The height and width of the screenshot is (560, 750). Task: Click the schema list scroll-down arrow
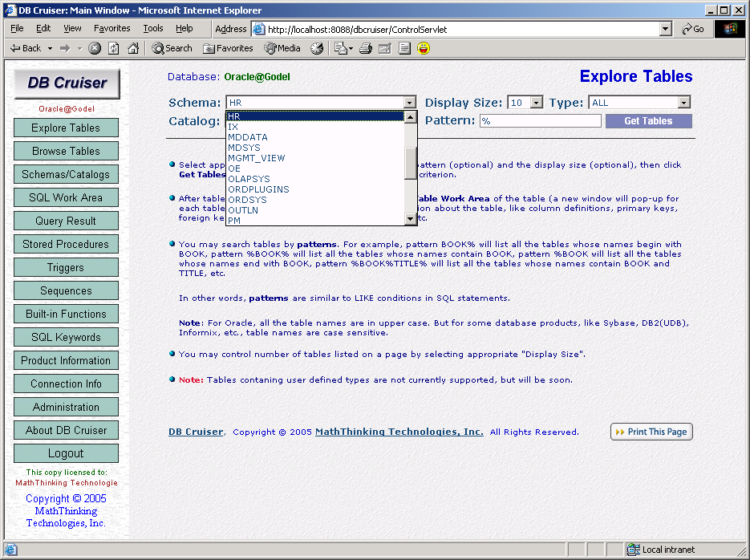[411, 219]
